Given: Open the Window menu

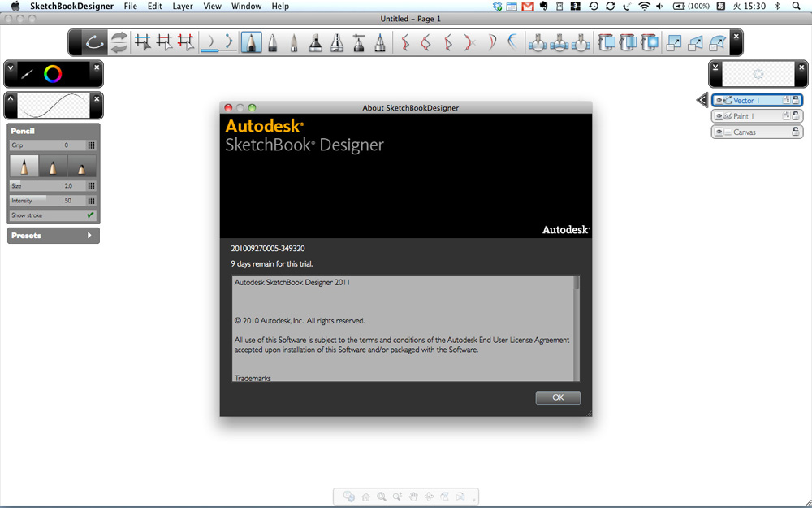Looking at the screenshot, I should [246, 6].
